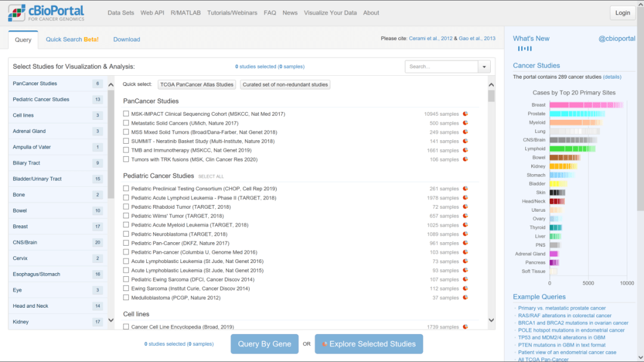Open pie icon next to Medulloblastoma study
Viewport: 644px width, 362px height.
click(x=465, y=298)
